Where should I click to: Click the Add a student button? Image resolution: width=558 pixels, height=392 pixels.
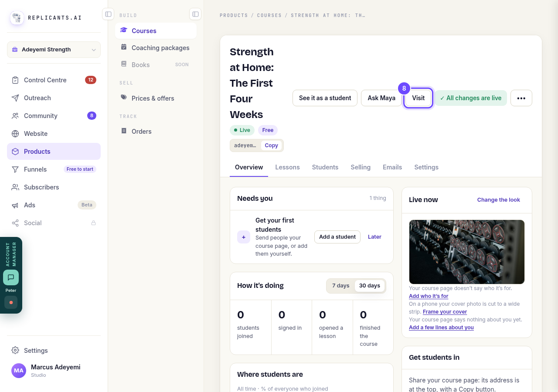pyautogui.click(x=337, y=237)
